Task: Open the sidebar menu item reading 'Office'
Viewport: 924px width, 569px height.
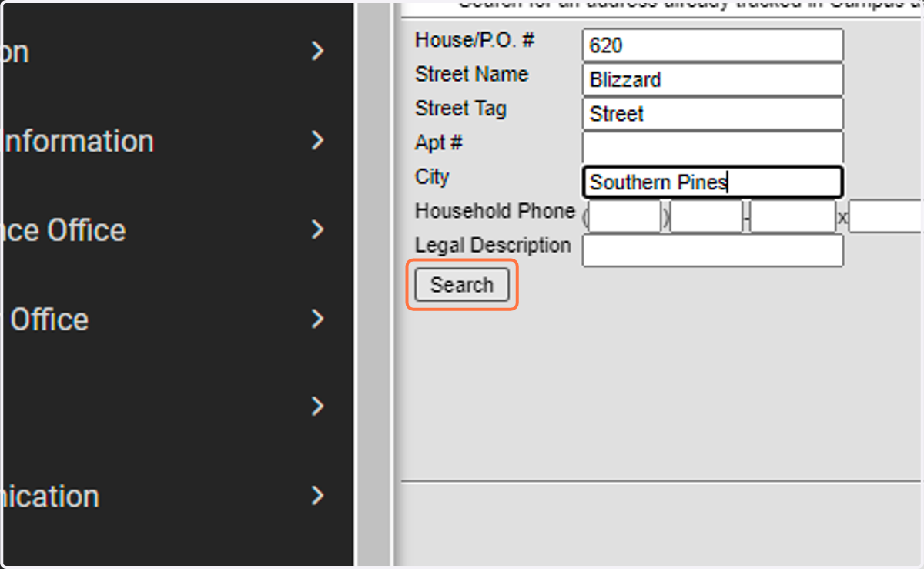Action: [49, 320]
